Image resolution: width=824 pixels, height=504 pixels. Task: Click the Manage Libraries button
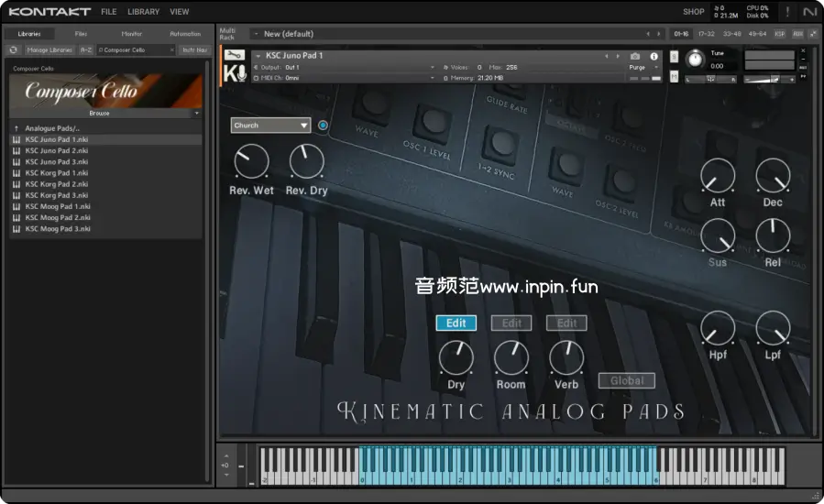click(49, 49)
